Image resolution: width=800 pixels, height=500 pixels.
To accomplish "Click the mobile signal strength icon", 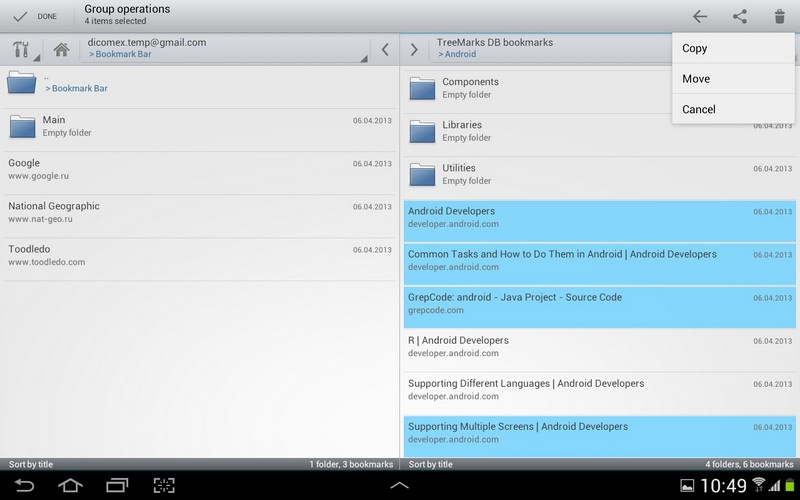I will pos(775,485).
